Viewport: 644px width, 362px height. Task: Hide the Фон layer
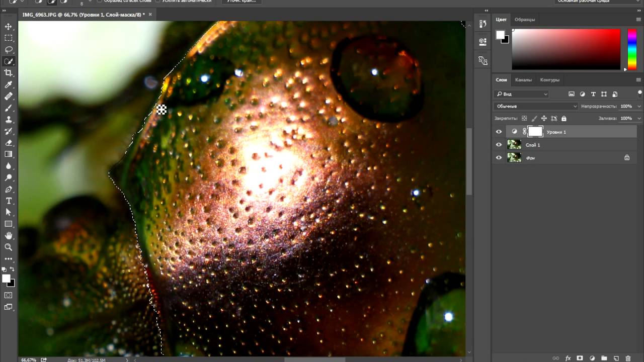pos(499,158)
